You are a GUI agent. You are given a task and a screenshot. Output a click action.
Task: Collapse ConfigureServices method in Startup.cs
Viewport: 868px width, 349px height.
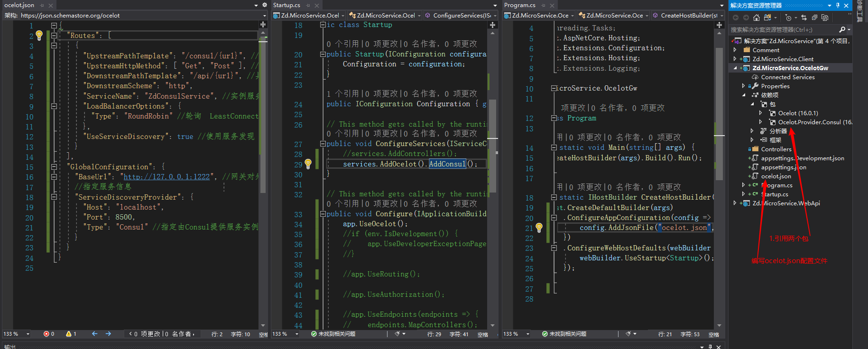[x=323, y=144]
